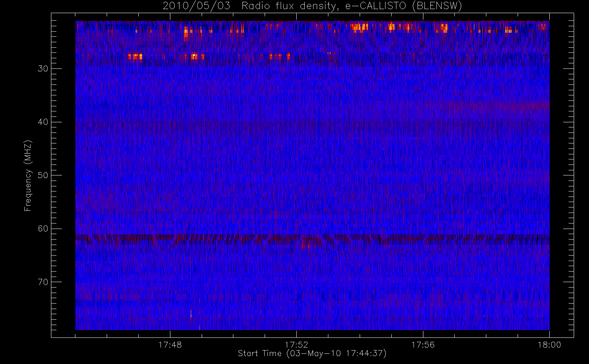Click the 30 MHz frequency tick label
The width and height of the screenshot is (589, 364).
pyautogui.click(x=43, y=69)
